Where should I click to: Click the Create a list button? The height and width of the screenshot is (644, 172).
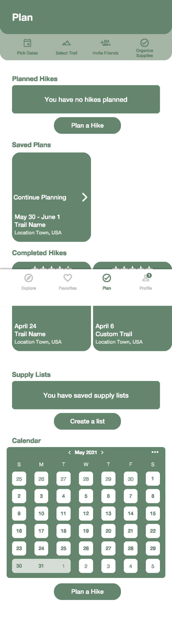[x=87, y=421]
